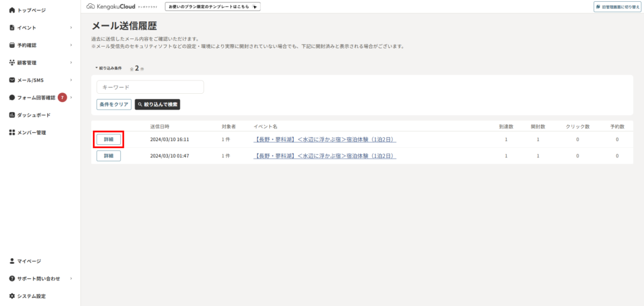Click the メンバー管理 grid icon

(12, 133)
